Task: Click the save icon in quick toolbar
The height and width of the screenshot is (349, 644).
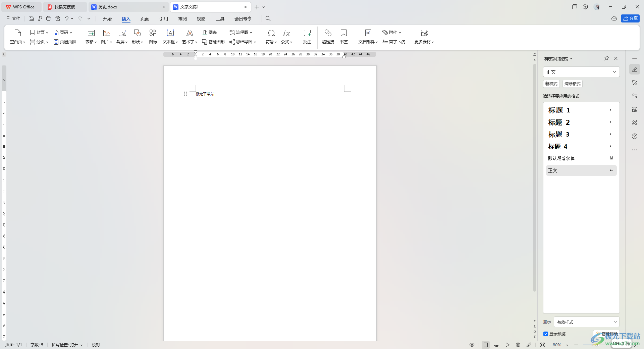Action: (x=31, y=19)
